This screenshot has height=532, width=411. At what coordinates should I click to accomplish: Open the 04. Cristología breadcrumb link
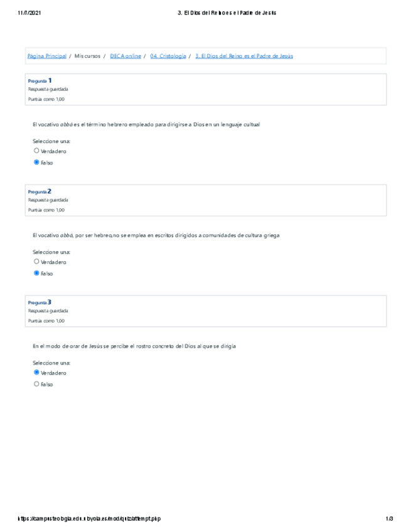[x=168, y=56]
